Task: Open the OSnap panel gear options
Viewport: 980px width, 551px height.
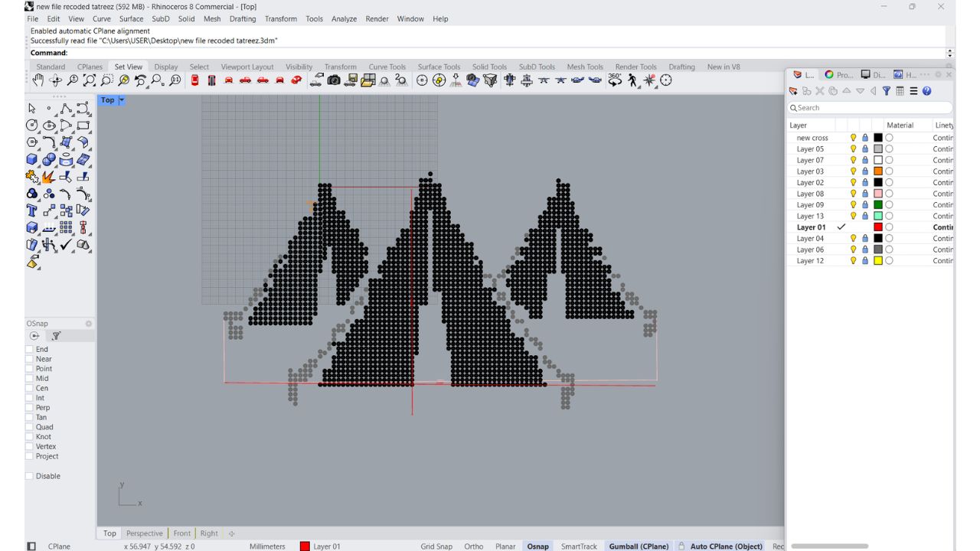Action: pyautogui.click(x=89, y=324)
